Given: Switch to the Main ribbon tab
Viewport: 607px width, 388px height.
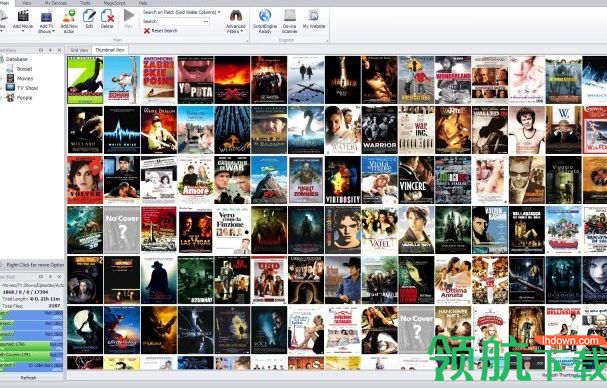Looking at the screenshot, I should point(5,3).
